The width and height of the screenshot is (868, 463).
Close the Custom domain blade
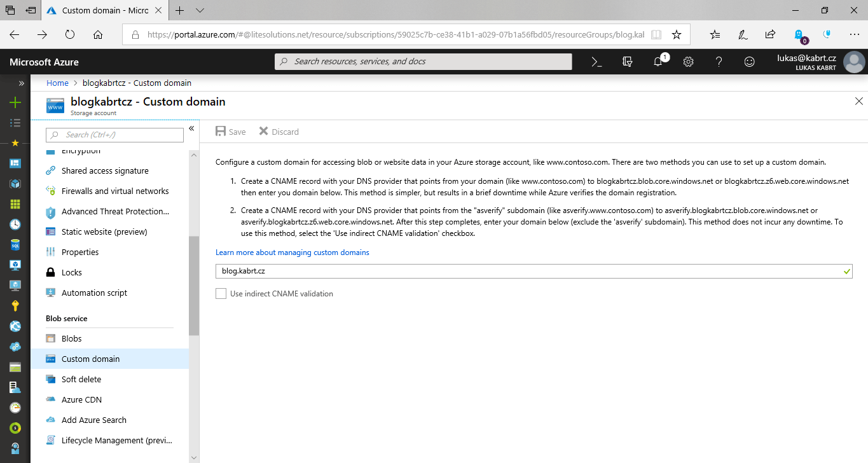(858, 101)
